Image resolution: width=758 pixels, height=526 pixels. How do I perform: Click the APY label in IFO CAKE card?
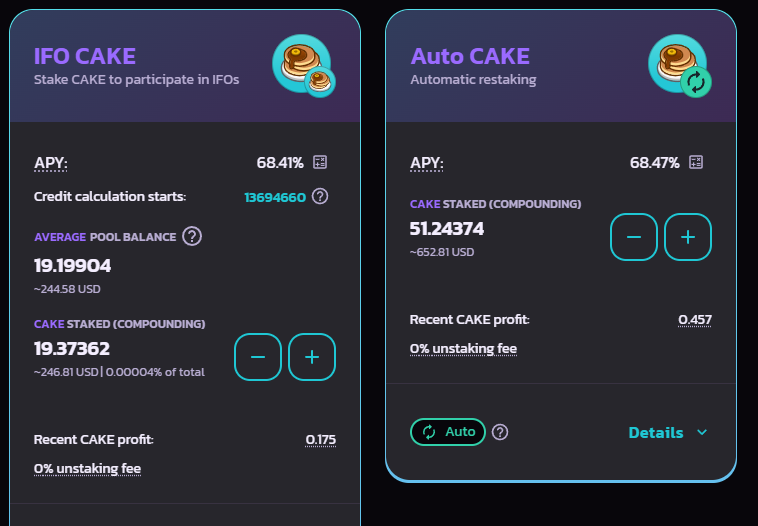pos(51,163)
